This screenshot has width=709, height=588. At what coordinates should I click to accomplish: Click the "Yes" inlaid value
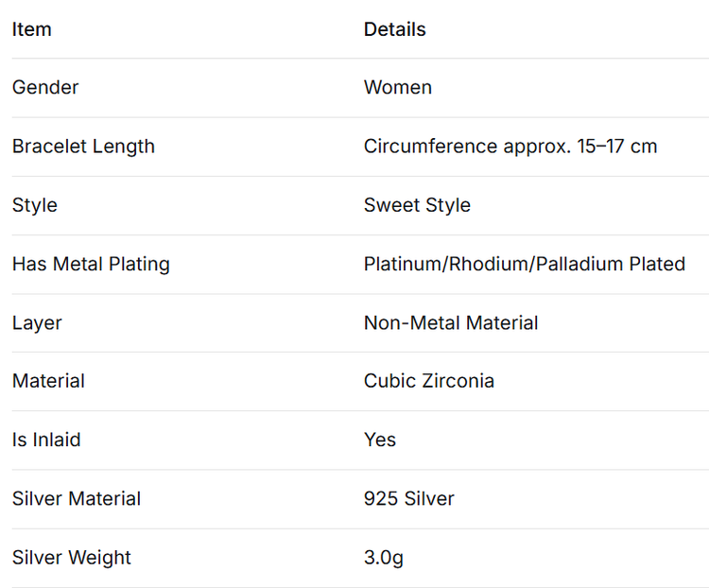380,440
